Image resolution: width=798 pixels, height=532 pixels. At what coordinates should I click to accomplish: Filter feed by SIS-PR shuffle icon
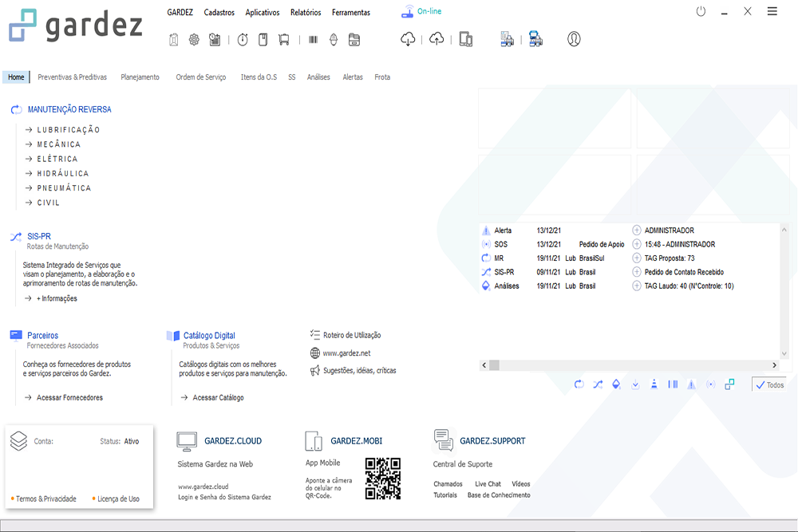(x=598, y=384)
